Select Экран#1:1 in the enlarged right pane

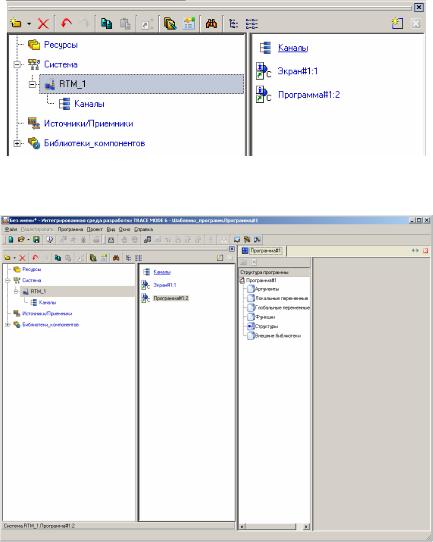pos(298,71)
